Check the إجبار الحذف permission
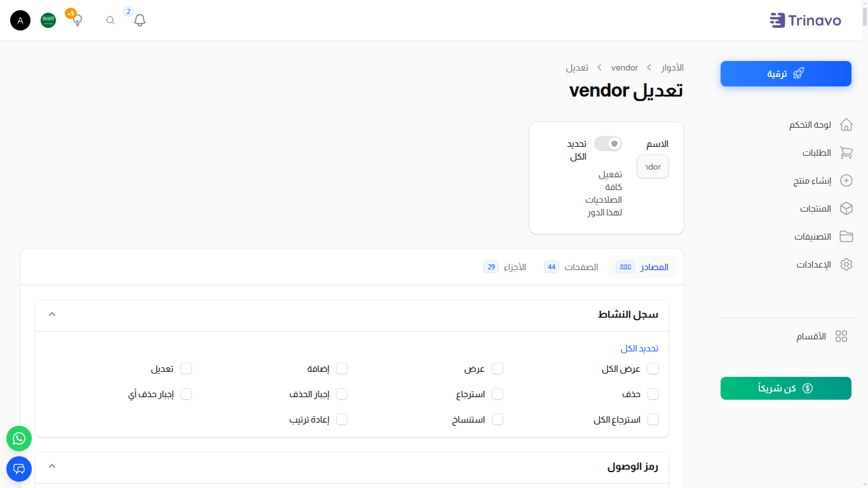 click(342, 394)
